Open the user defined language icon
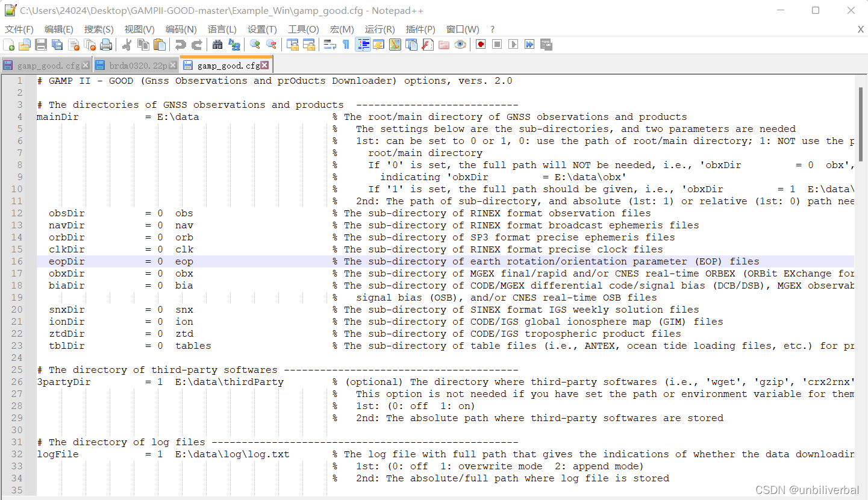 pyautogui.click(x=379, y=45)
